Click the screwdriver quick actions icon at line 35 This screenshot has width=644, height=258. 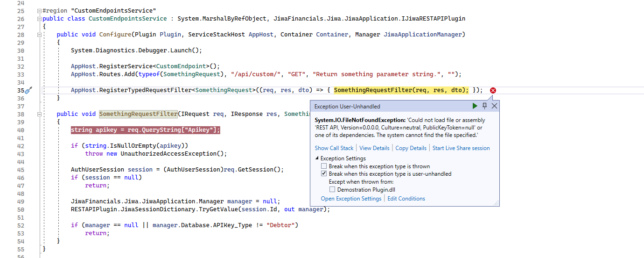[28, 90]
